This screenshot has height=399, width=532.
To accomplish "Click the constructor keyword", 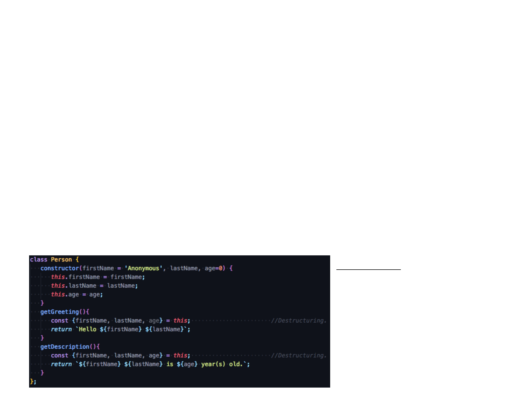I will click(59, 268).
